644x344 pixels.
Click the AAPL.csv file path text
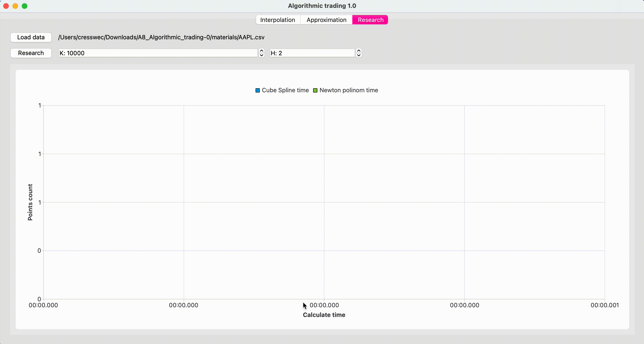(161, 37)
